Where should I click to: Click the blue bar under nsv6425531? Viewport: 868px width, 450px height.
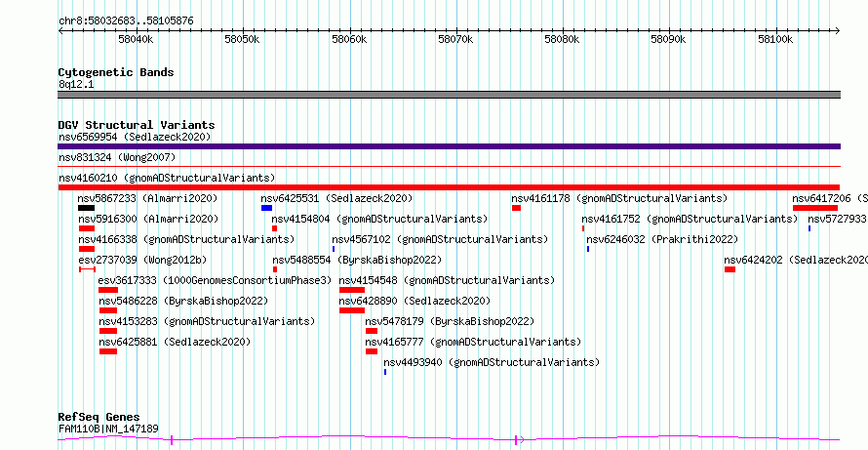click(267, 208)
